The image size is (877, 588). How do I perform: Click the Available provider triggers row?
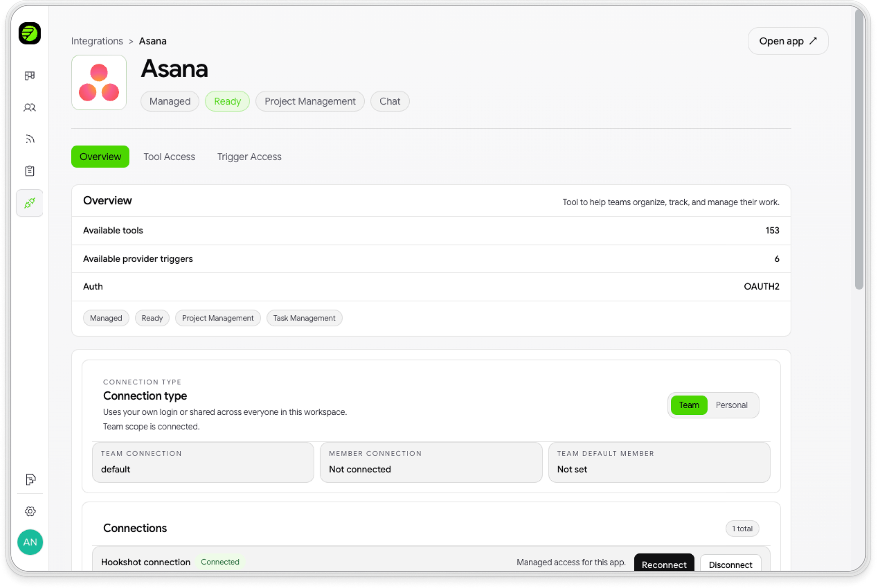[431, 259]
